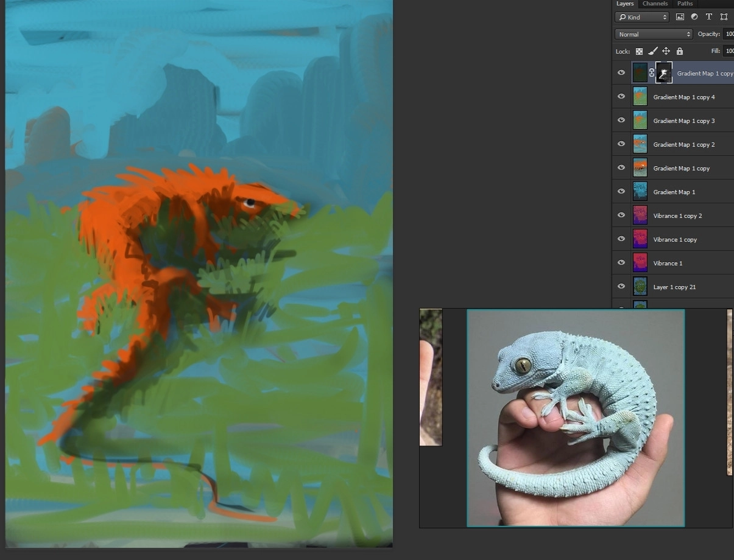Select the topmost layer's mask thumbnail
The width and height of the screenshot is (734, 560).
point(664,73)
